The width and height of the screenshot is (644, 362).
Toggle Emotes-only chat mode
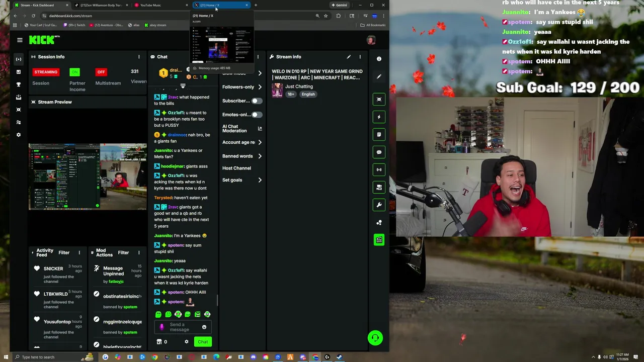(x=257, y=115)
